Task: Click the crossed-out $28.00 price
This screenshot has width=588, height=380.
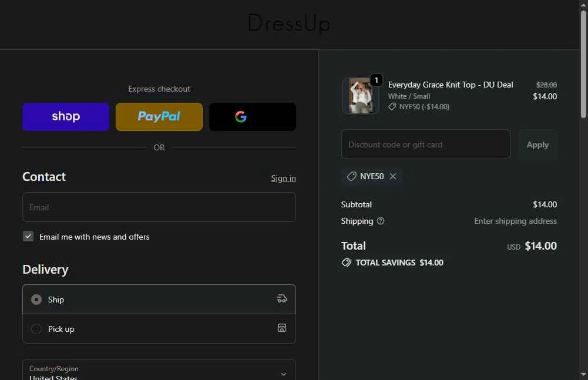Action: [546, 85]
